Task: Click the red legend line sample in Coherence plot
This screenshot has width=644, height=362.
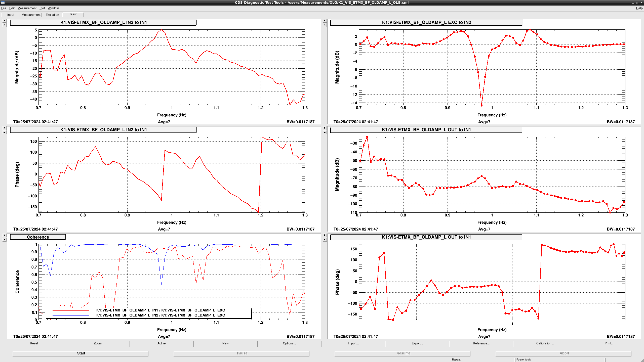Action: pos(71,310)
